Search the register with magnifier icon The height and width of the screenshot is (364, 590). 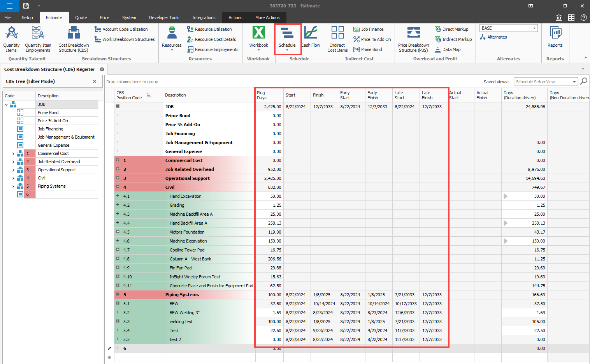584,81
